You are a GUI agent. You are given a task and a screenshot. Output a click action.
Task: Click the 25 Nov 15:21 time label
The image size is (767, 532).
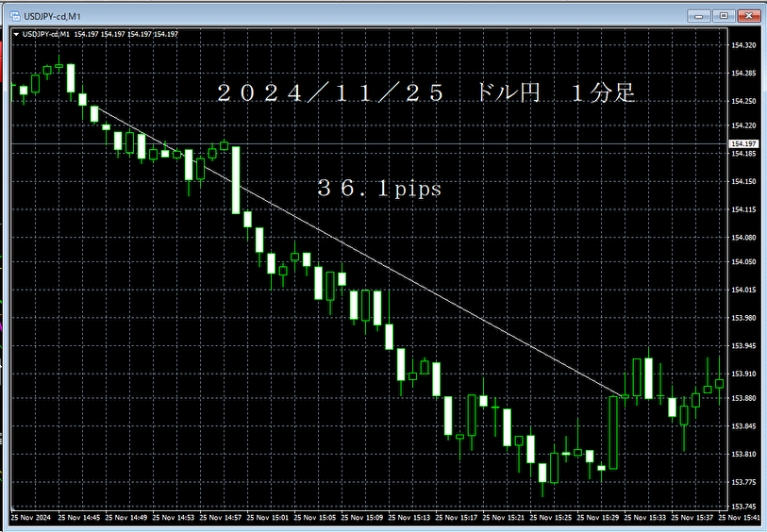click(504, 517)
